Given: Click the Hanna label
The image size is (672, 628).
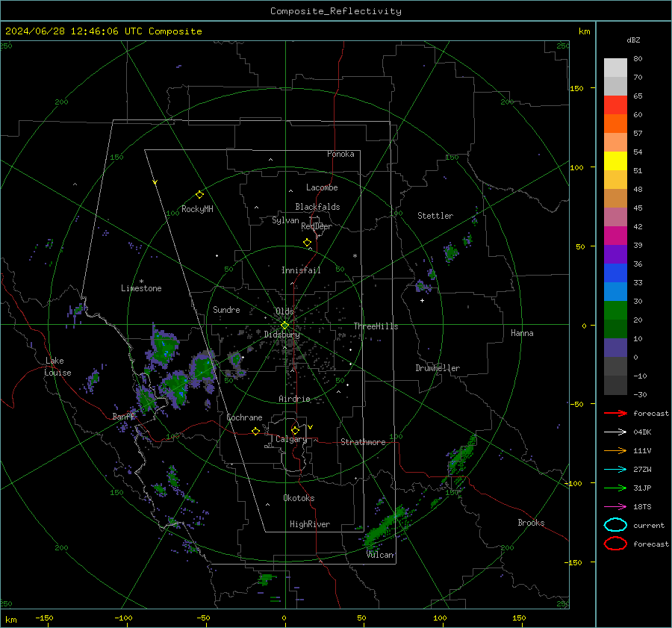Looking at the screenshot, I should [522, 333].
